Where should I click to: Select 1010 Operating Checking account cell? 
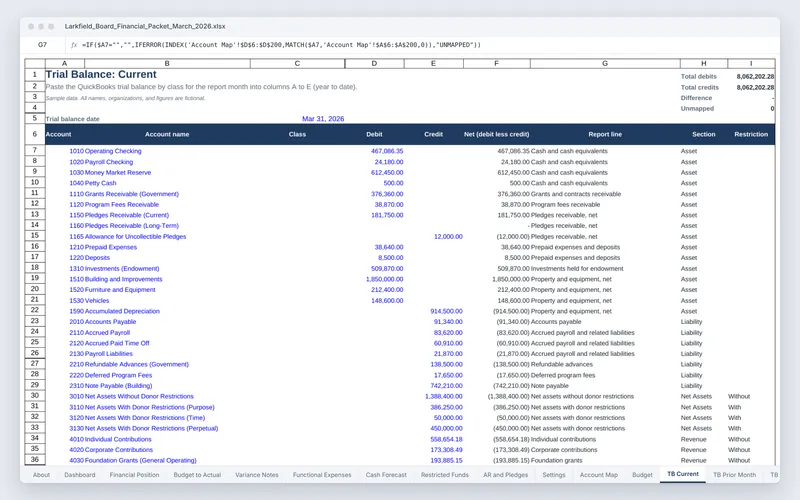(105, 151)
